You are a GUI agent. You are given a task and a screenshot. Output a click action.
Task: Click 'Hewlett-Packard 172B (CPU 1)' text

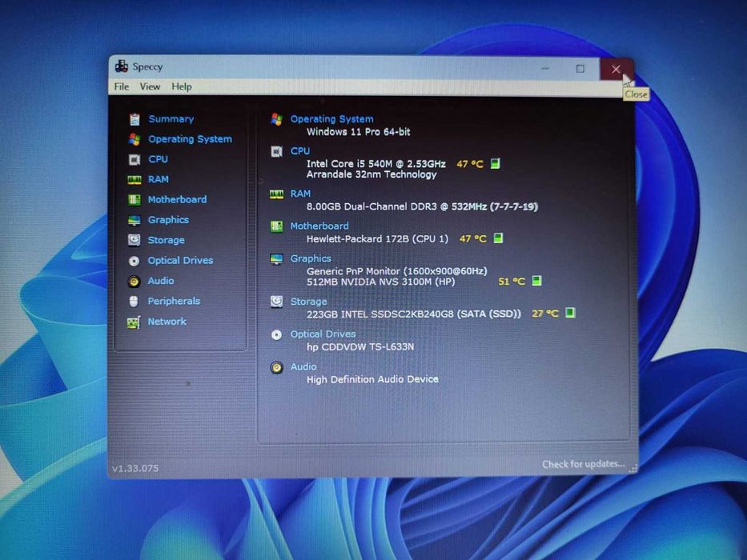click(x=377, y=238)
